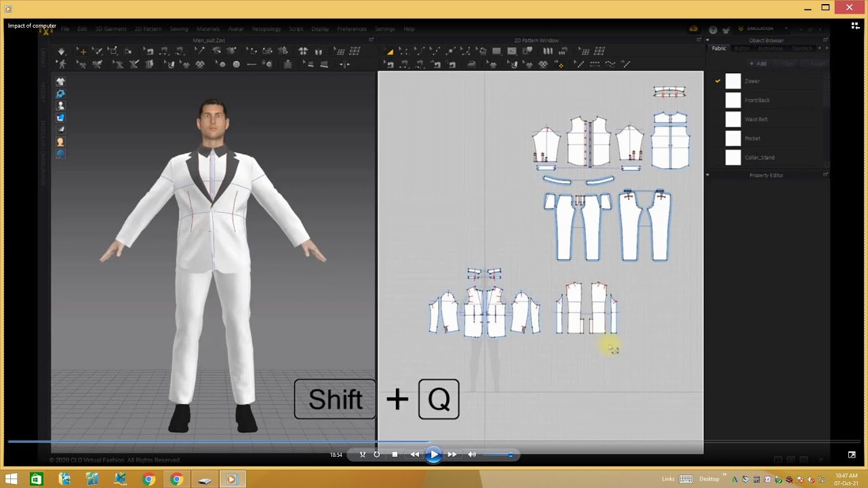Open the 3D Garment menu
The width and height of the screenshot is (868, 488).
[x=111, y=29]
